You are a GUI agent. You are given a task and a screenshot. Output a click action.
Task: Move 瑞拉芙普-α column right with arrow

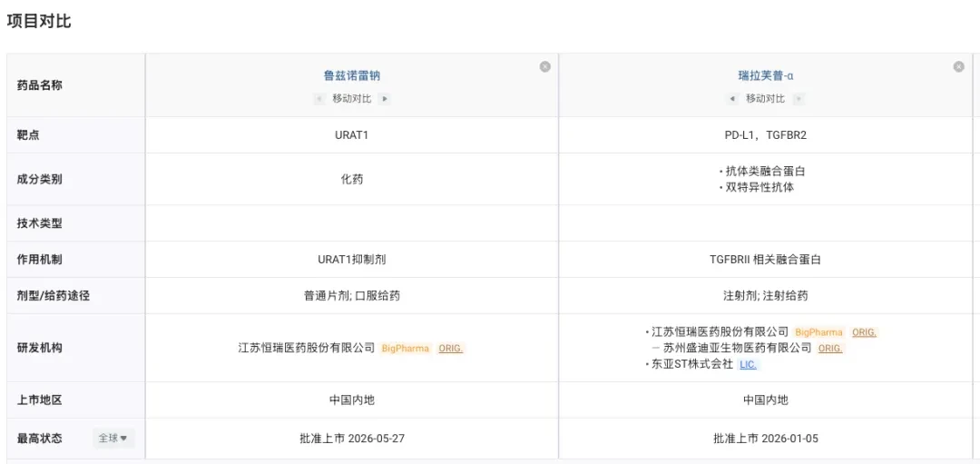(799, 99)
